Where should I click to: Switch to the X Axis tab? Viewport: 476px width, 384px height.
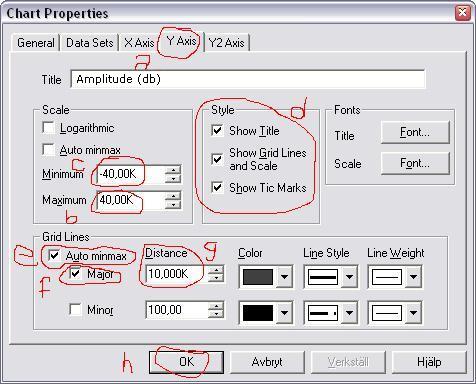(139, 43)
